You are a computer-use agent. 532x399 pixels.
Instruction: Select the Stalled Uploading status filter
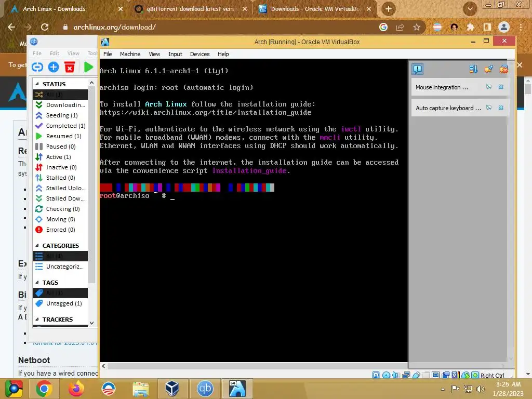60,188
